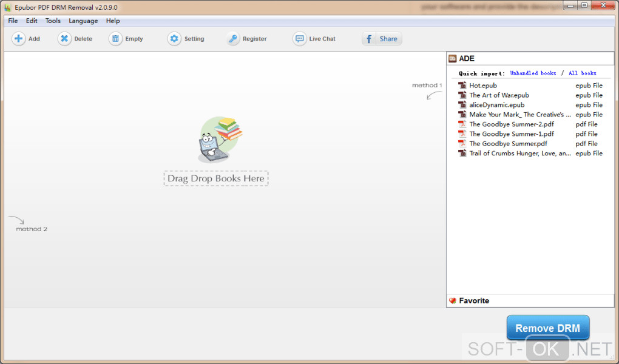The image size is (619, 364).
Task: Click icon beside Trail of Crumbs epub
Action: [462, 153]
